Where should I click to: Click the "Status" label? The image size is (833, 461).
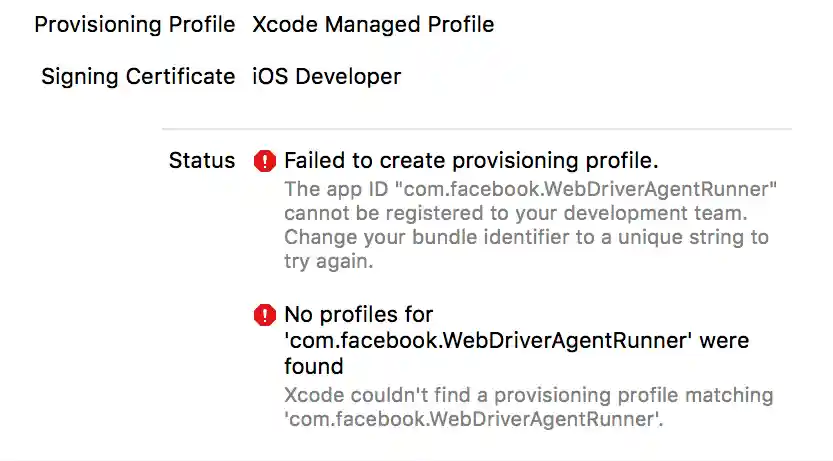202,161
